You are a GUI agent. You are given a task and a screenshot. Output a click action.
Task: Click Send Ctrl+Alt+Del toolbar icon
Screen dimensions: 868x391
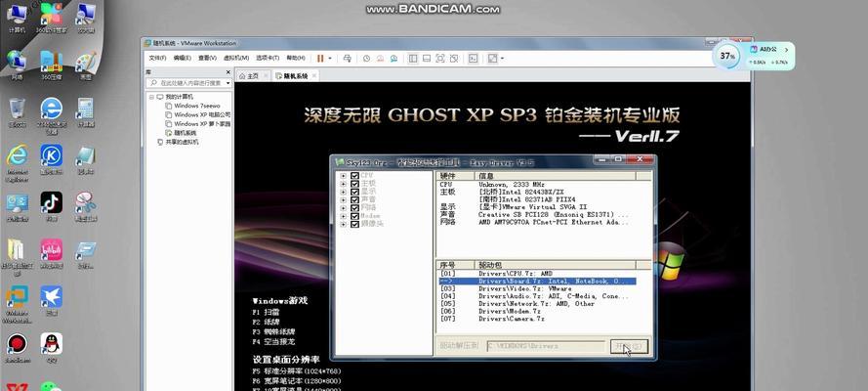coord(347,58)
